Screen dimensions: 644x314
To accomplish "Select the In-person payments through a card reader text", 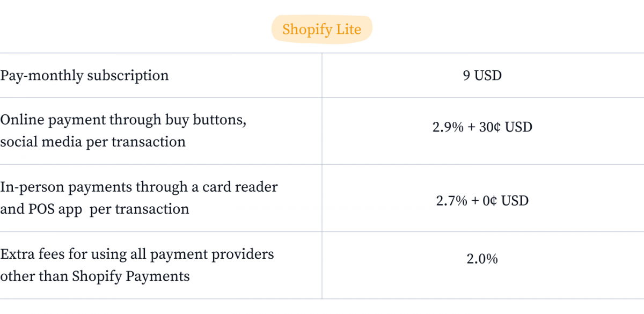I will click(139, 187).
